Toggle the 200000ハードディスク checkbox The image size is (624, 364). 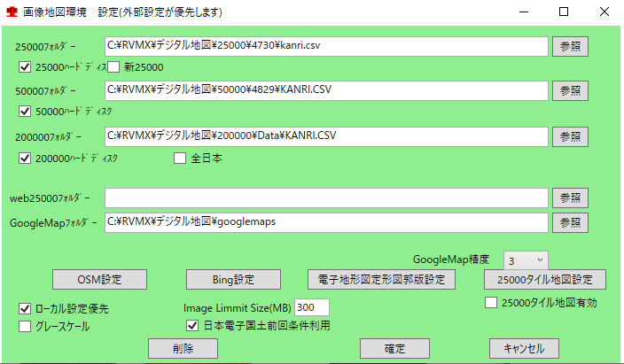pyautogui.click(x=25, y=159)
